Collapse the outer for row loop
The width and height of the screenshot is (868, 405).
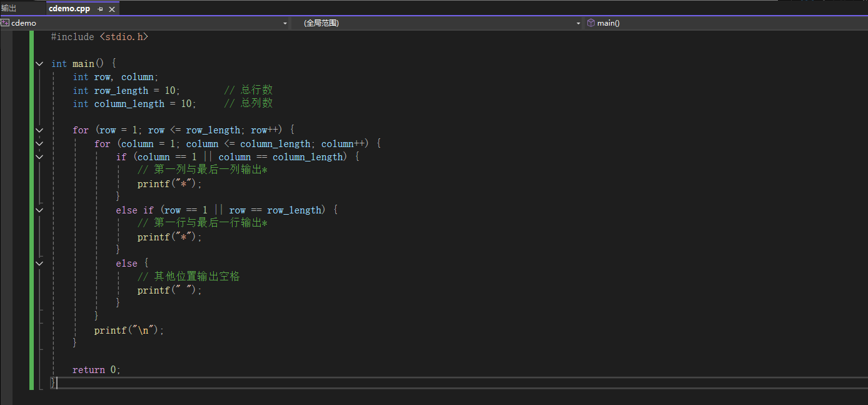[x=39, y=130]
